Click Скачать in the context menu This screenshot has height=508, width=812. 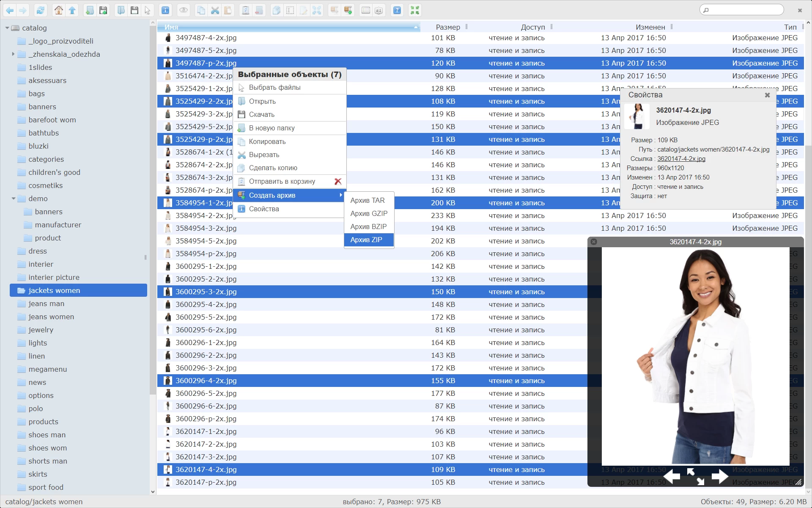coord(289,114)
